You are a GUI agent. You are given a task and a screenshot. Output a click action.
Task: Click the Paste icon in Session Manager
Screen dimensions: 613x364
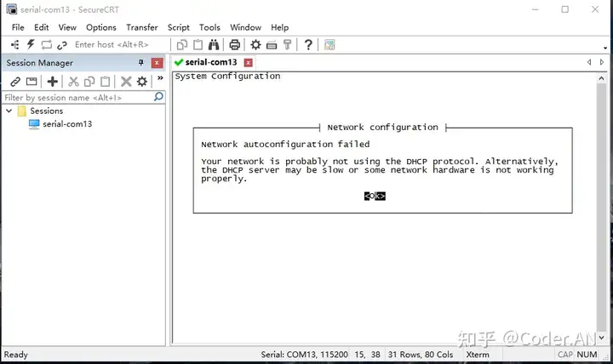(x=106, y=82)
